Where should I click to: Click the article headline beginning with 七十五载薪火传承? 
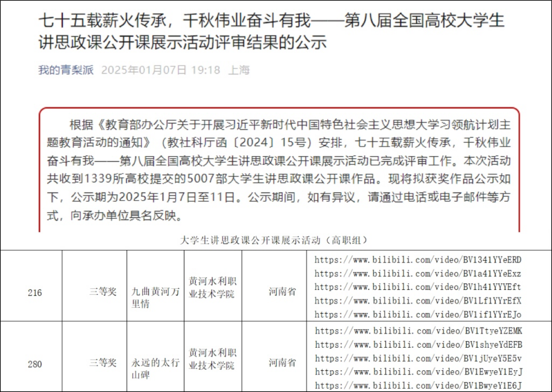coord(271,31)
